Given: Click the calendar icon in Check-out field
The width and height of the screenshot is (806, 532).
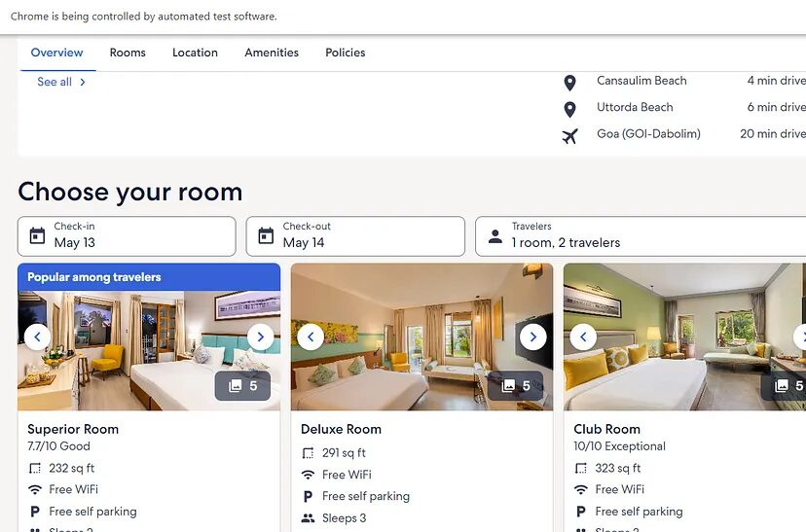Looking at the screenshot, I should pos(266,235).
